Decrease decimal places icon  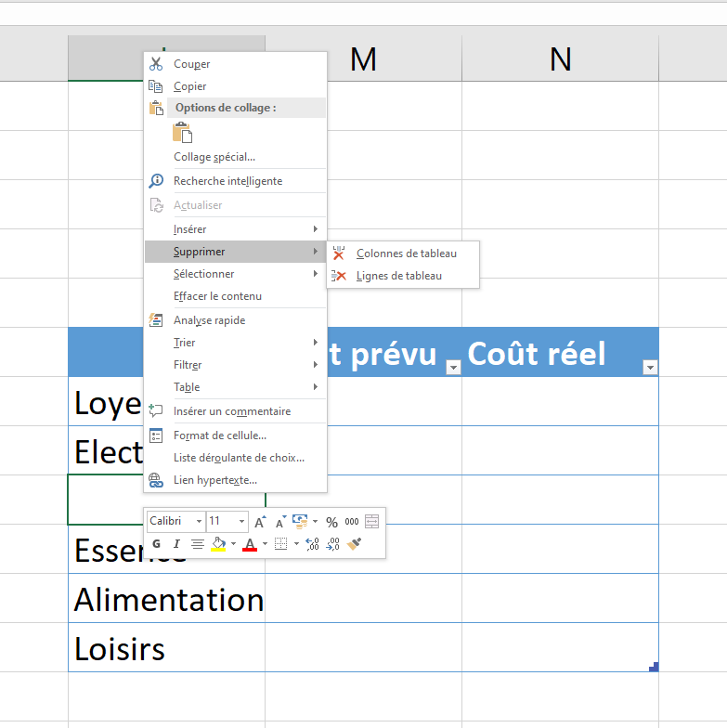333,544
